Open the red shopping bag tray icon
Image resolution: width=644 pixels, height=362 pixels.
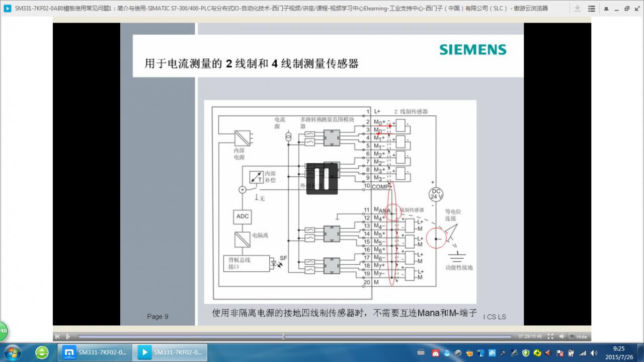[436, 353]
